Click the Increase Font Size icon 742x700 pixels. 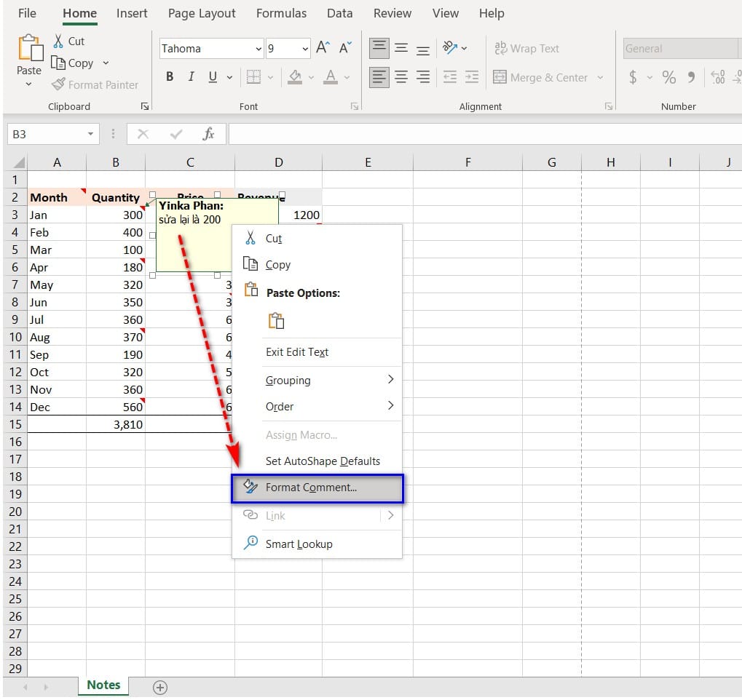tap(323, 48)
